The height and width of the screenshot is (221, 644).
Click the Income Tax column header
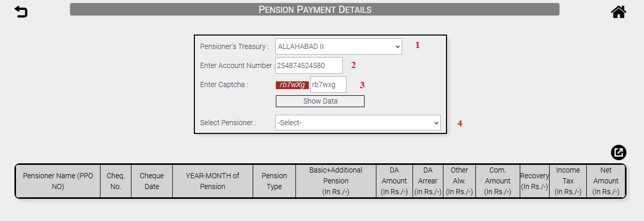568,181
